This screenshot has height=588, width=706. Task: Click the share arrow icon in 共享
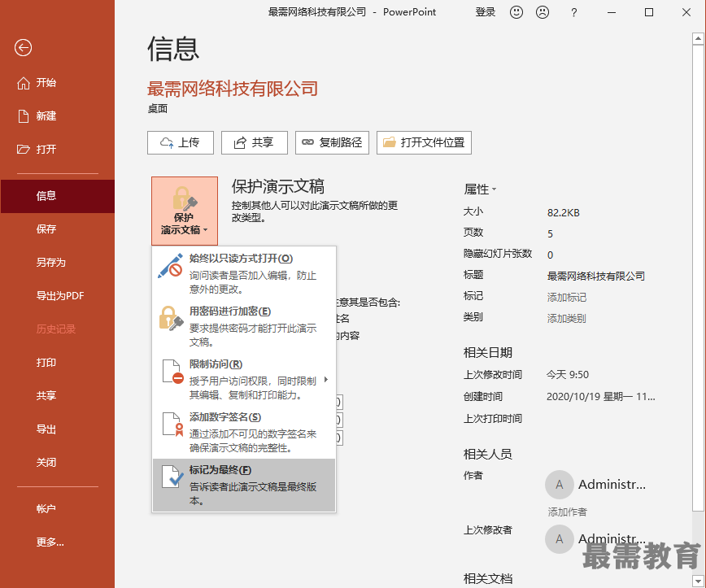240,142
